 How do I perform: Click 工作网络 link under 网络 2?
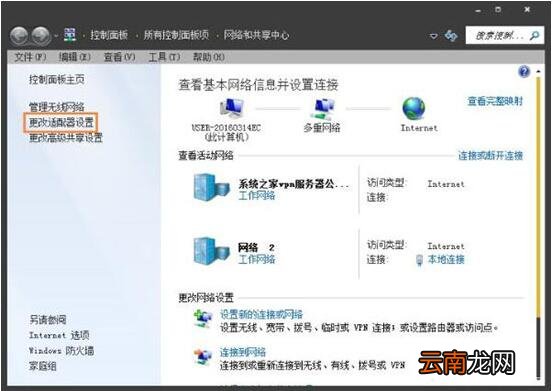257,259
